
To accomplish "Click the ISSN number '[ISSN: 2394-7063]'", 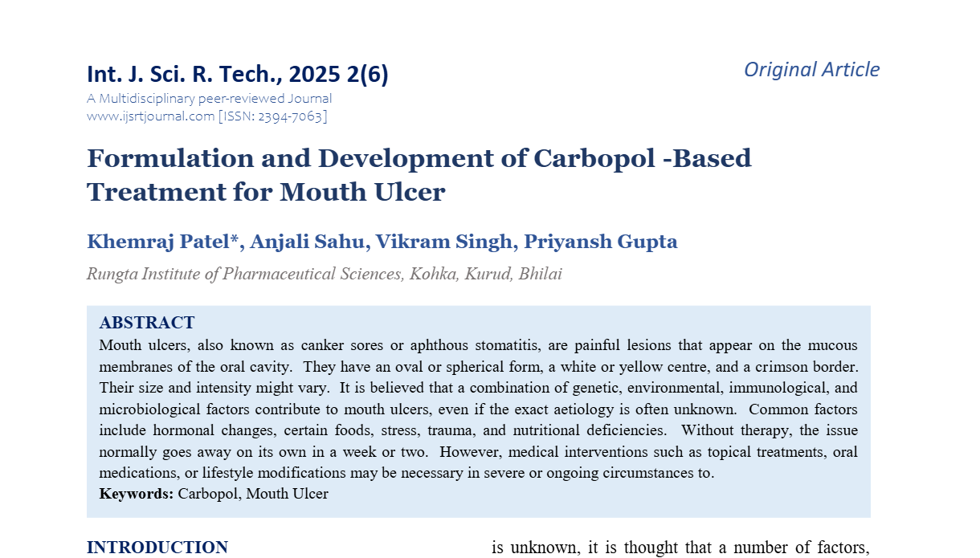I will (x=272, y=116).
